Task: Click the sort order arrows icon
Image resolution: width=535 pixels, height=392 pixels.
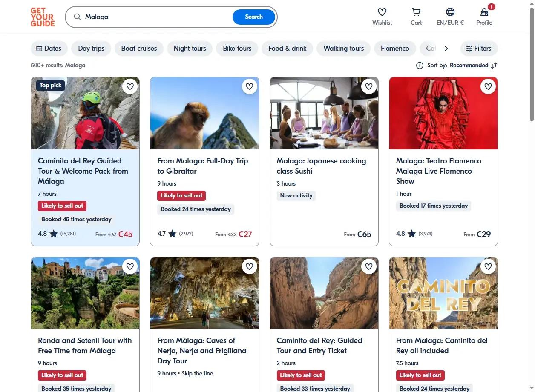Action: pyautogui.click(x=494, y=66)
